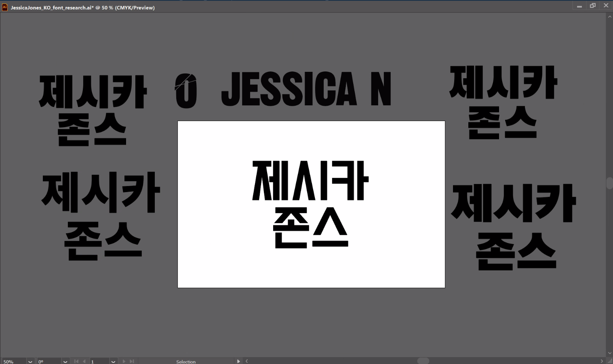Open the artboard number dropdown

coord(113,361)
